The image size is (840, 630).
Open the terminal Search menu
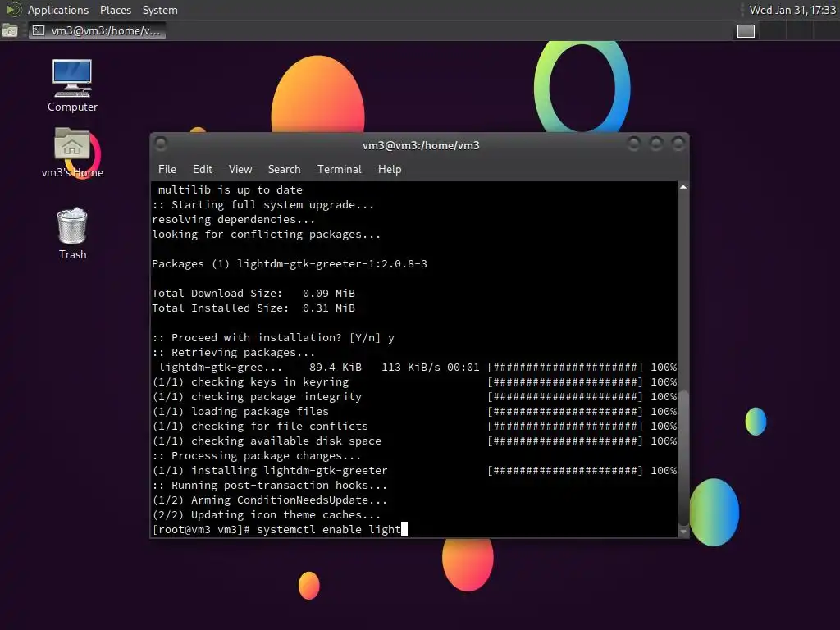coord(284,169)
